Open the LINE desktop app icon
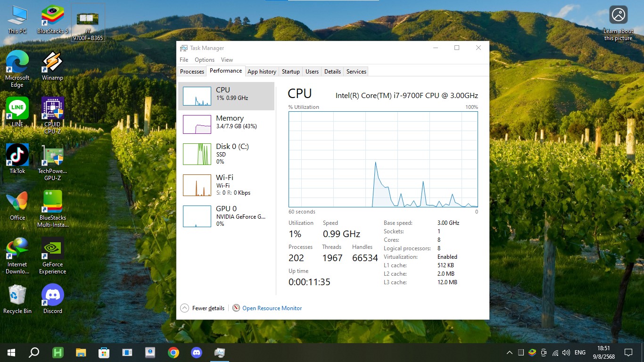 [x=17, y=109]
